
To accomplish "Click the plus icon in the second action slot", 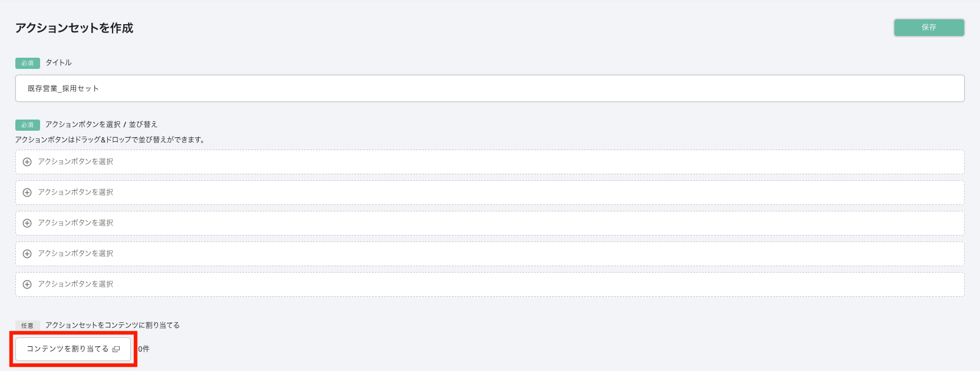I will (x=27, y=193).
